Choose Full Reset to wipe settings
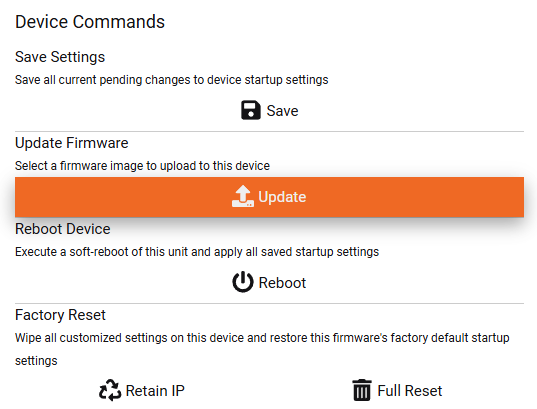 coord(397,391)
